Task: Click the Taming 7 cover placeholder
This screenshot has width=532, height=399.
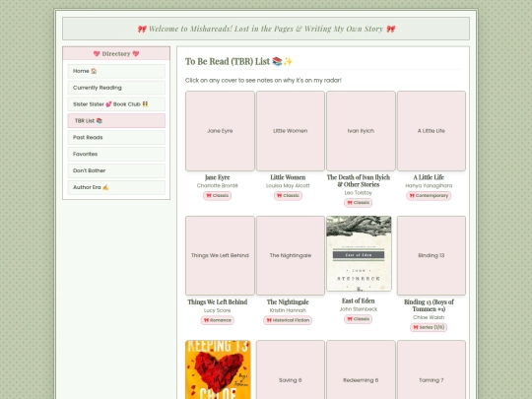Action: coord(432,369)
